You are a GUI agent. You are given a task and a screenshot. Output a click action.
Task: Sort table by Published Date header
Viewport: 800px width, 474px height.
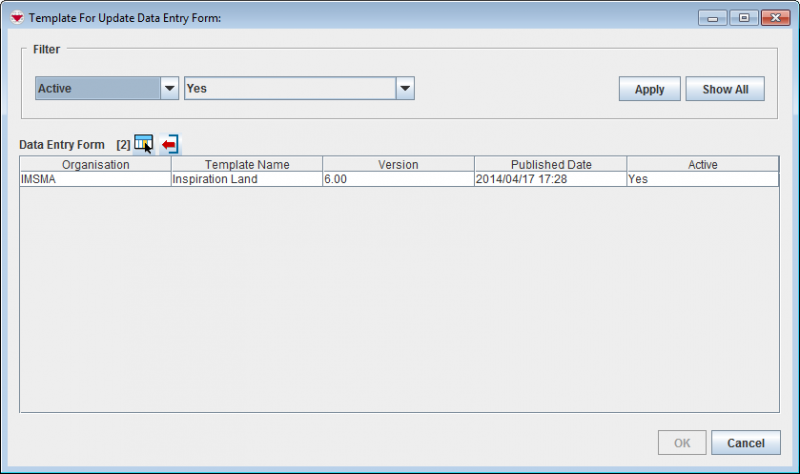tap(551, 164)
